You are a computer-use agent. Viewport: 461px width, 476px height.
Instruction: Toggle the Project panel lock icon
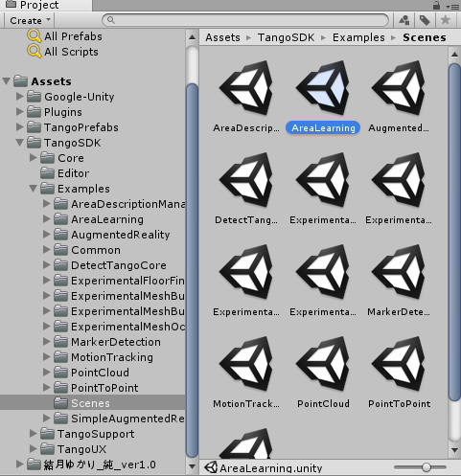[436, 5]
